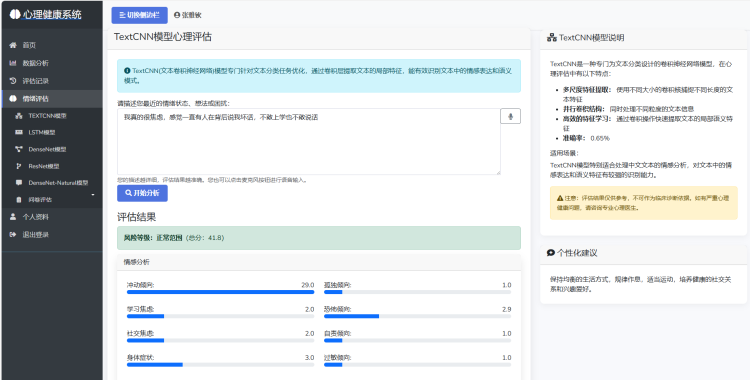Image resolution: width=750 pixels, height=380 pixels.
Task: Click the 孤独倾向 progress bar
Action: [418, 292]
